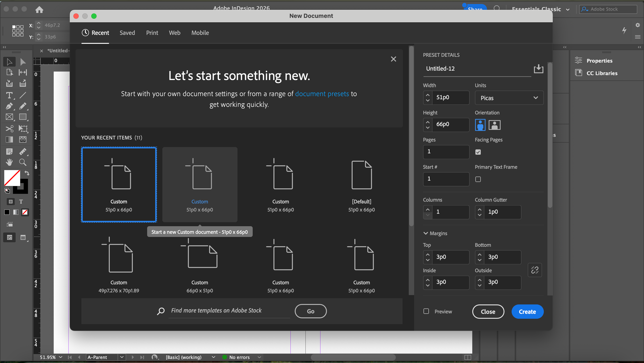Image resolution: width=644 pixels, height=363 pixels.
Task: Open the Units Picas dropdown
Action: pyautogui.click(x=509, y=98)
